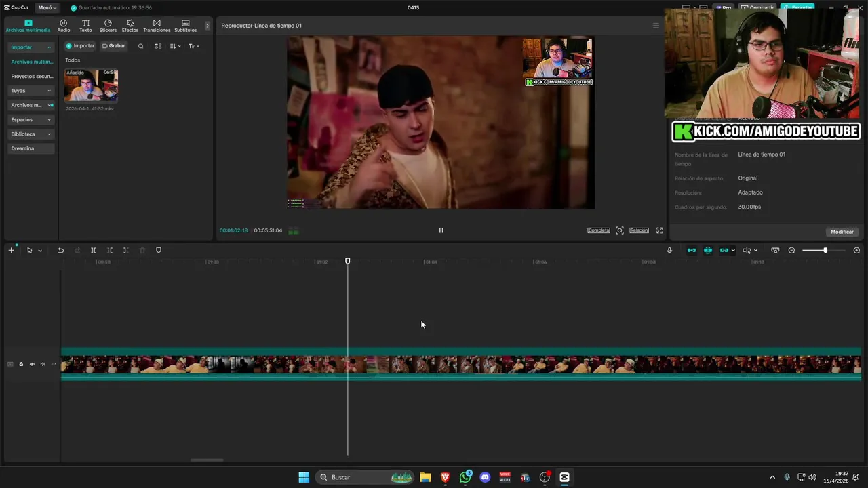Delete left of the playhead
The height and width of the screenshot is (488, 868).
(110, 250)
